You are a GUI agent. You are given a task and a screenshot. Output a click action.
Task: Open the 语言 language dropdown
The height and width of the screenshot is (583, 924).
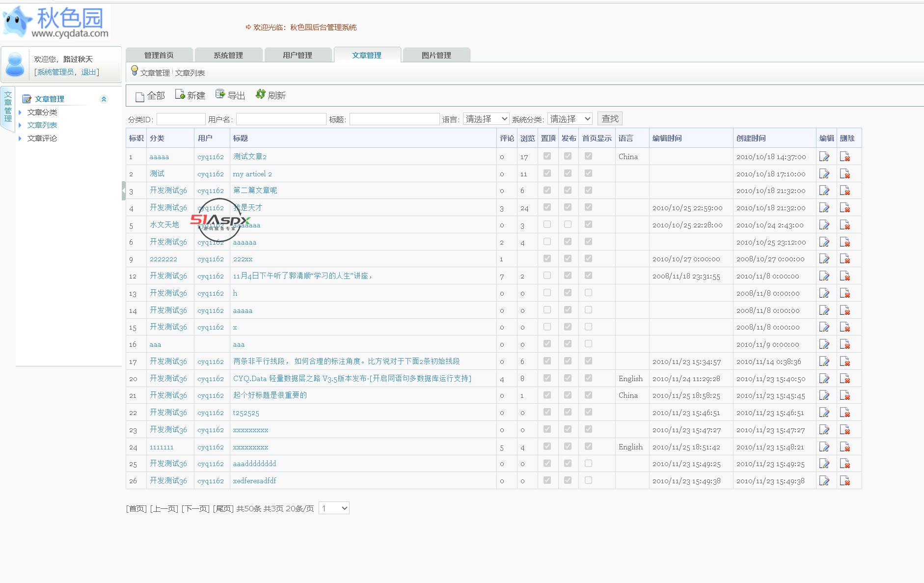486,119
